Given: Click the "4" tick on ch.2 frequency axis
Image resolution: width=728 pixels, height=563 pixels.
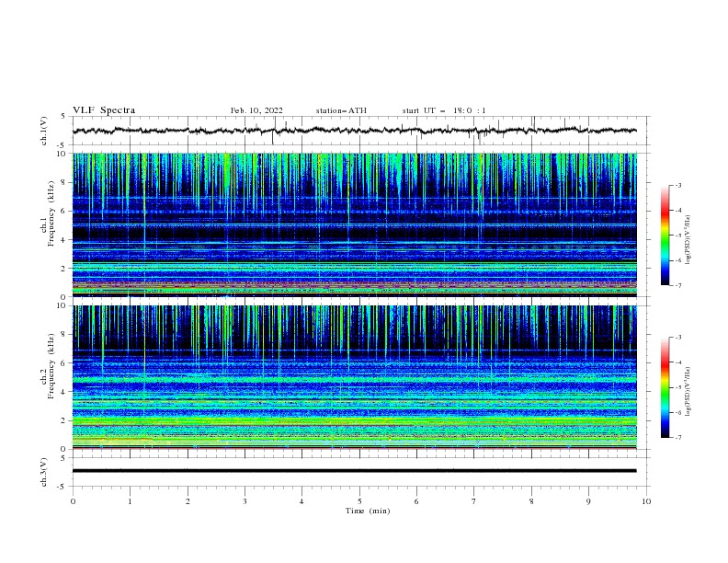Looking at the screenshot, I should [x=64, y=392].
